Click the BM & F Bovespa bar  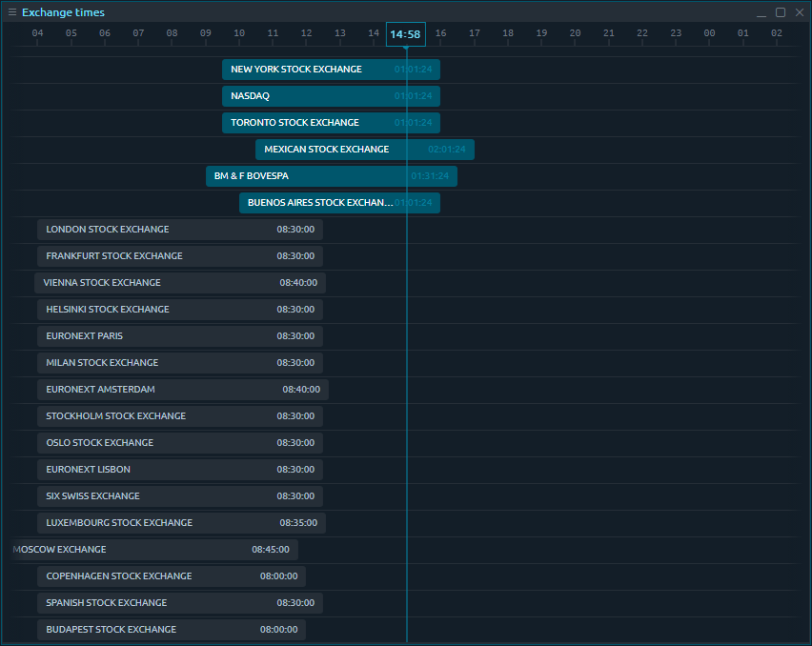tap(331, 176)
